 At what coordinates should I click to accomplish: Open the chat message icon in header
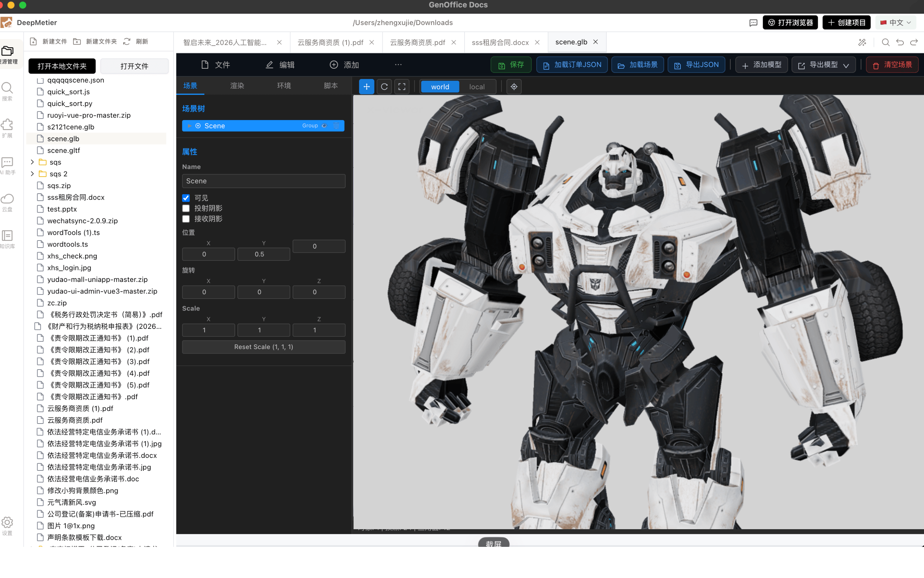tap(753, 23)
